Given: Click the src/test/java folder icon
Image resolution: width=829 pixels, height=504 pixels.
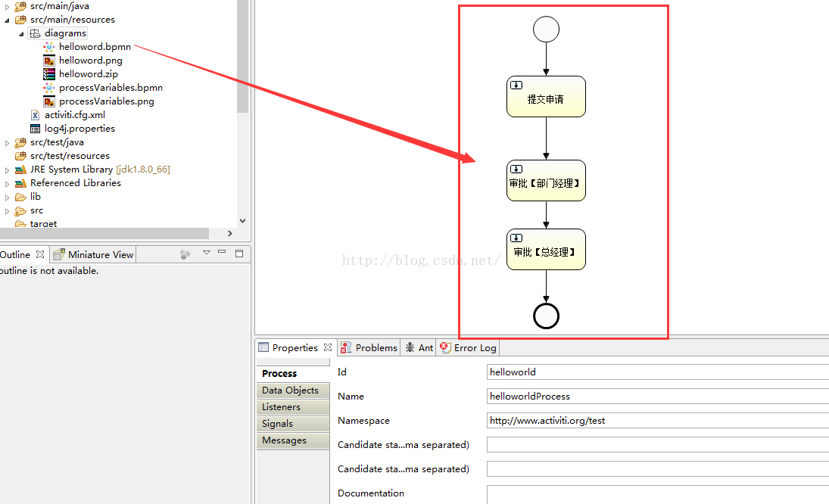Looking at the screenshot, I should pos(20,142).
